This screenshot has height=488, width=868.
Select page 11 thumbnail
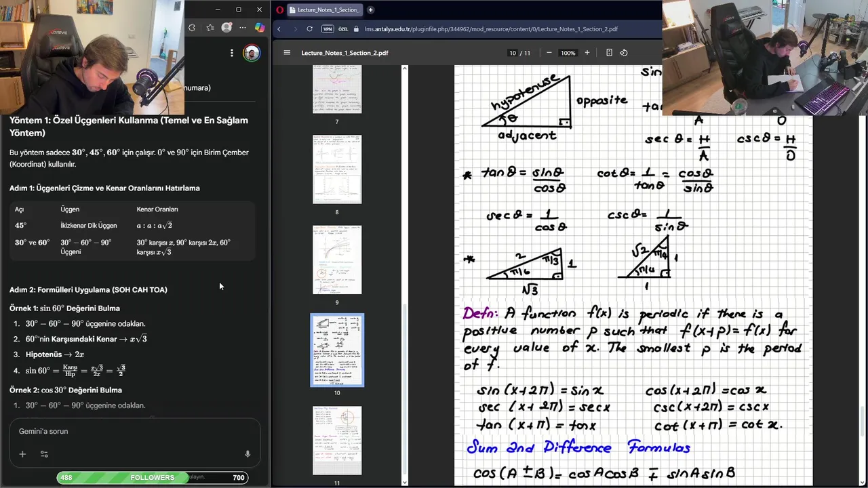(x=337, y=441)
